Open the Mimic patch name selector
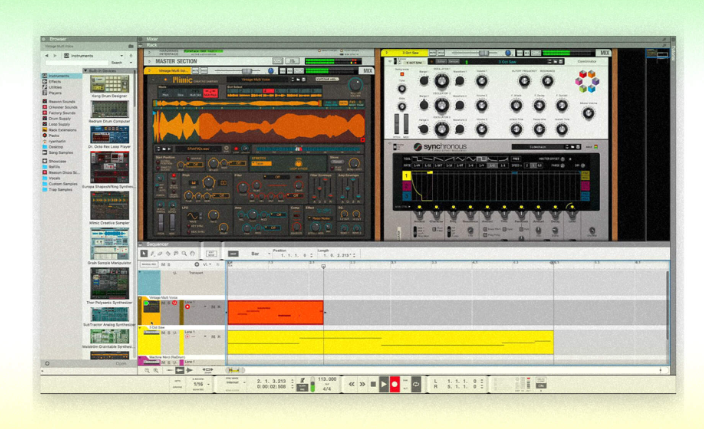 [258, 80]
